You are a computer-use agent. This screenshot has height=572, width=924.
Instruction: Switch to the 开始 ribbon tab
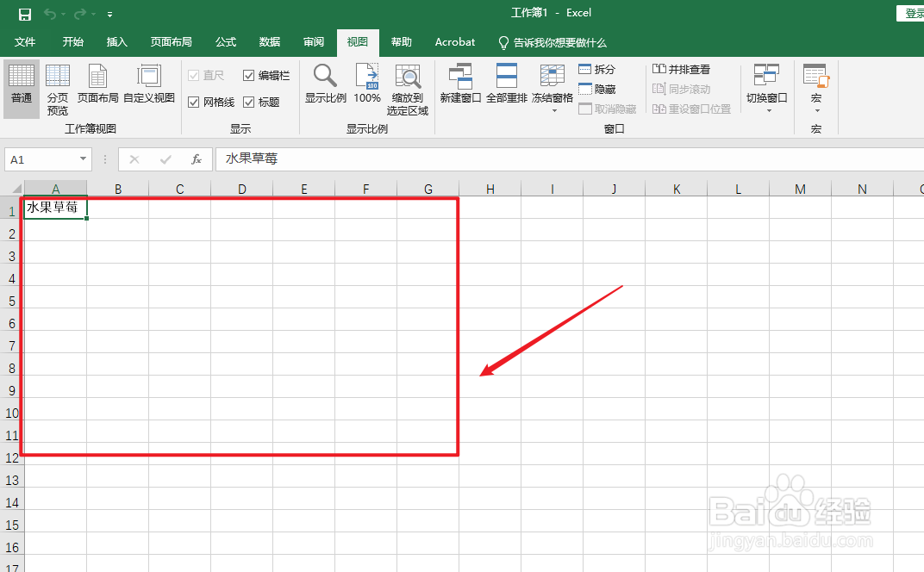point(72,41)
